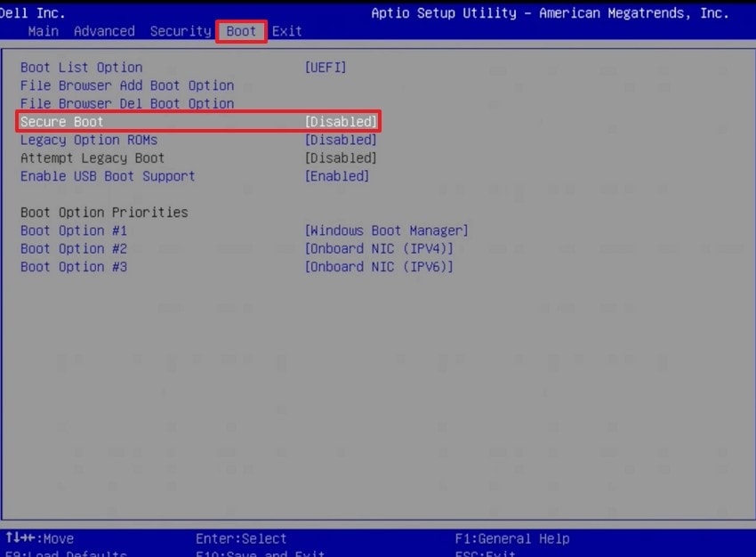
Task: Toggle Legacy Option ROMs setting
Action: pos(89,140)
